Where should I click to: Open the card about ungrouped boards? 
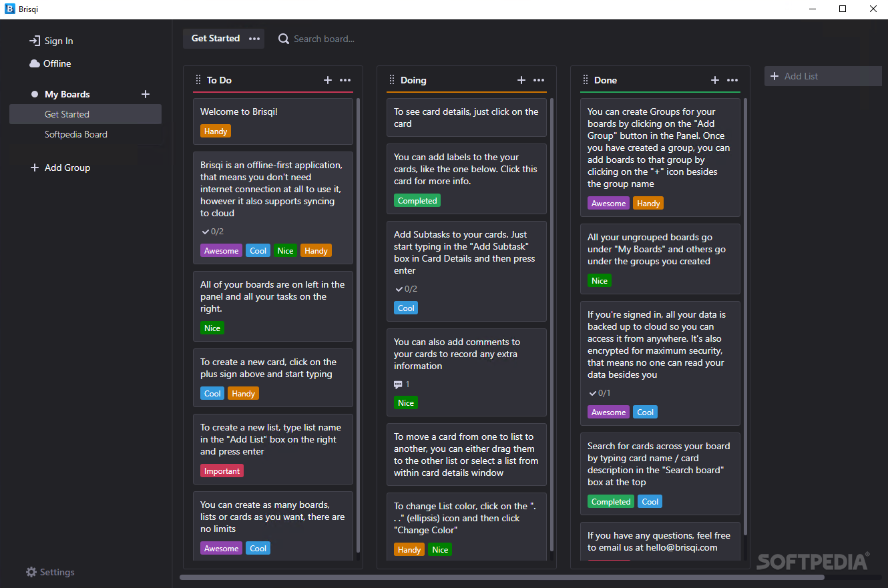[660, 259]
